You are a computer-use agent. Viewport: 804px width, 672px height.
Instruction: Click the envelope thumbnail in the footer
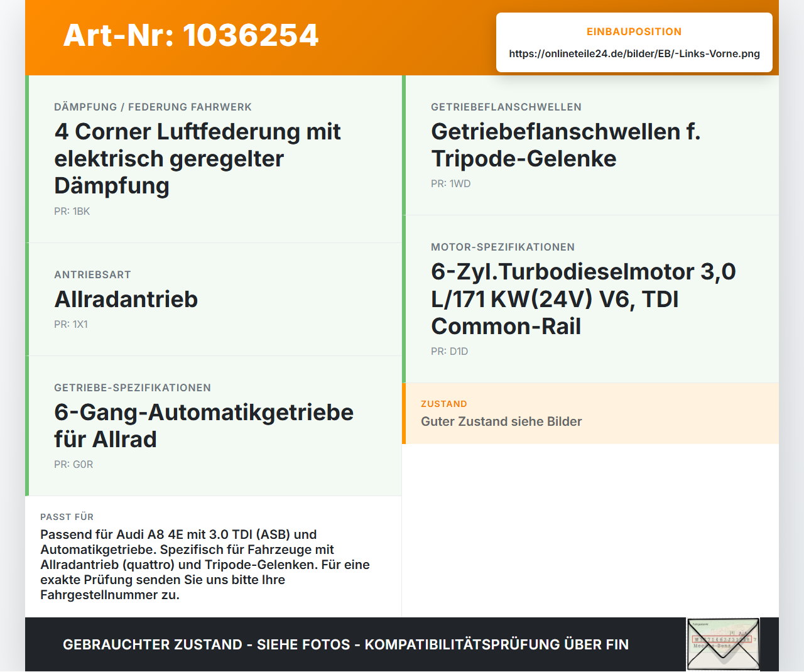coord(723,644)
